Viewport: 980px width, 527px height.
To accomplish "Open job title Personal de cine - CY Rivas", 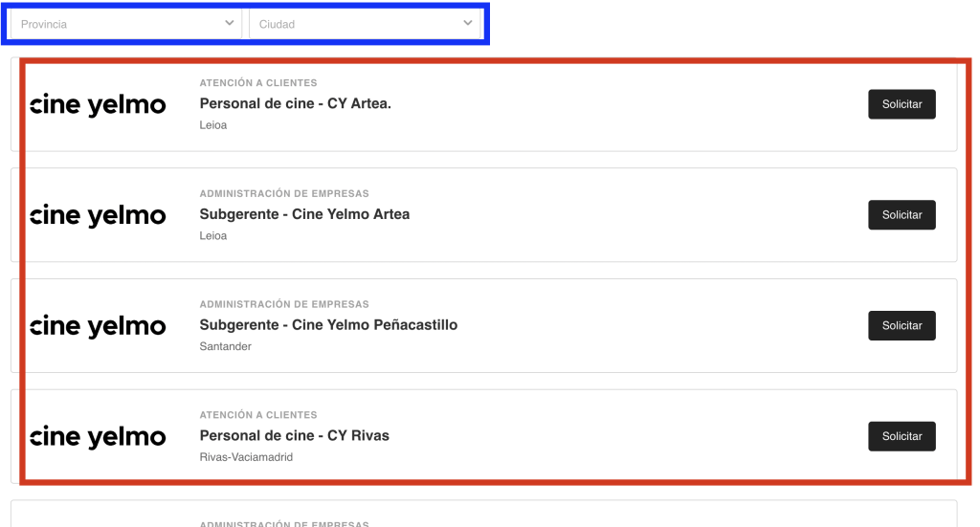I will click(294, 435).
